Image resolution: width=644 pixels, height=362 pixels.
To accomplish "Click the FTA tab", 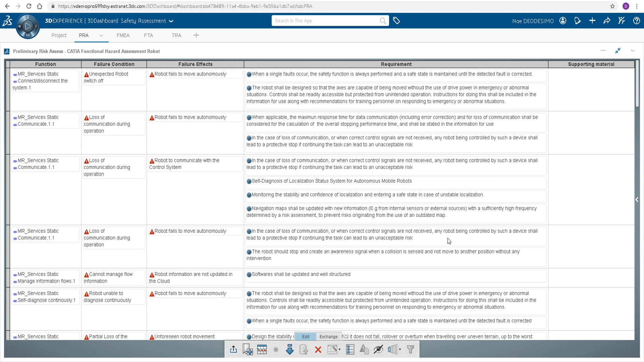I will click(149, 35).
